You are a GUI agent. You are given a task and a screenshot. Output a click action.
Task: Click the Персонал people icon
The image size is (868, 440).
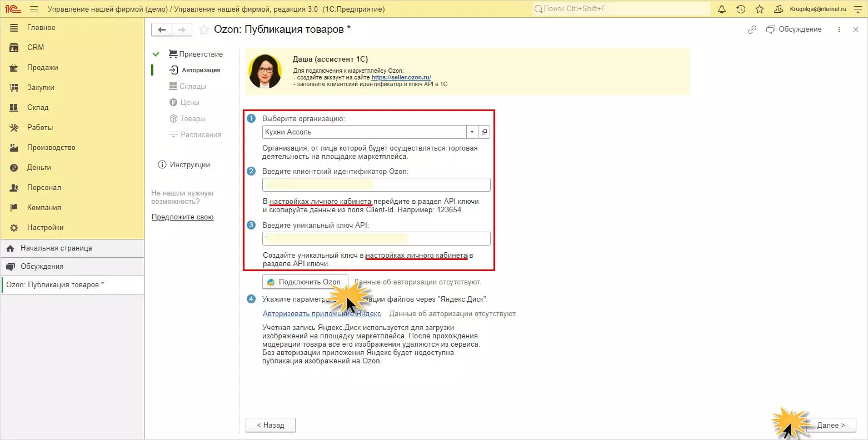click(14, 187)
